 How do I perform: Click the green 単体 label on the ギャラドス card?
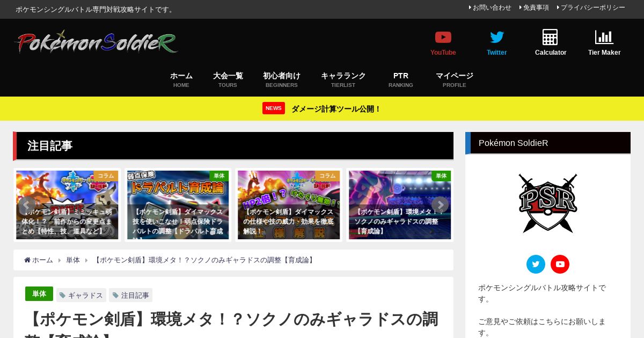coord(441,175)
